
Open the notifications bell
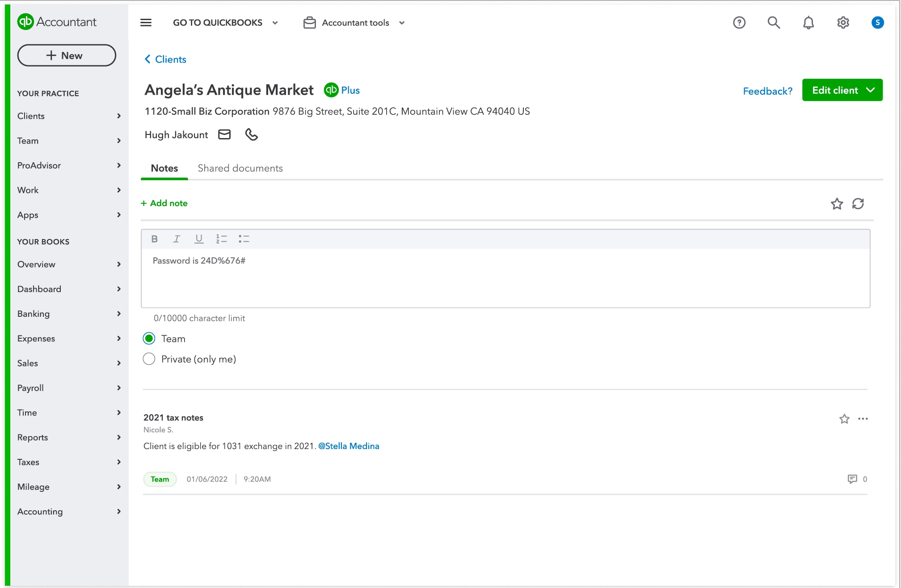[808, 22]
